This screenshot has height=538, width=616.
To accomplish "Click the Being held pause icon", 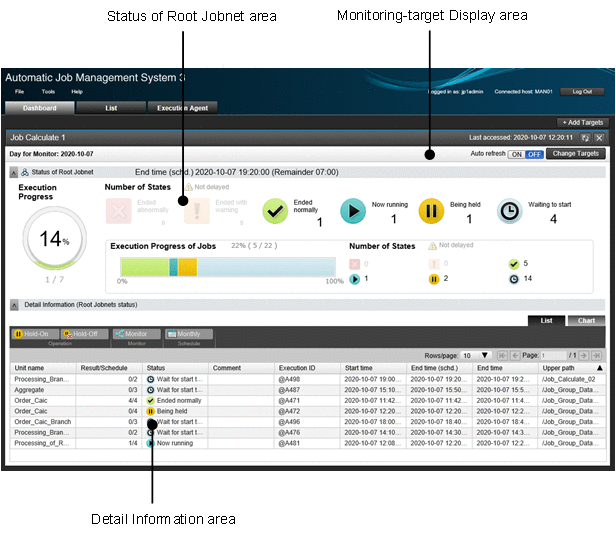I will click(432, 211).
